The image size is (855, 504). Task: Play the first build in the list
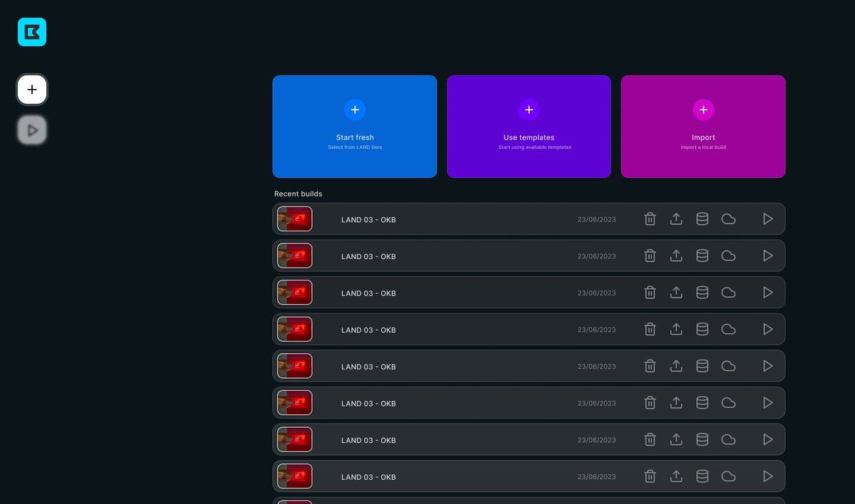click(x=767, y=219)
